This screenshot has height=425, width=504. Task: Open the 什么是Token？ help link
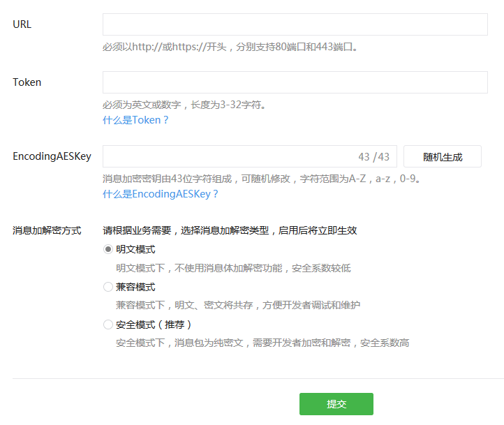click(x=135, y=120)
